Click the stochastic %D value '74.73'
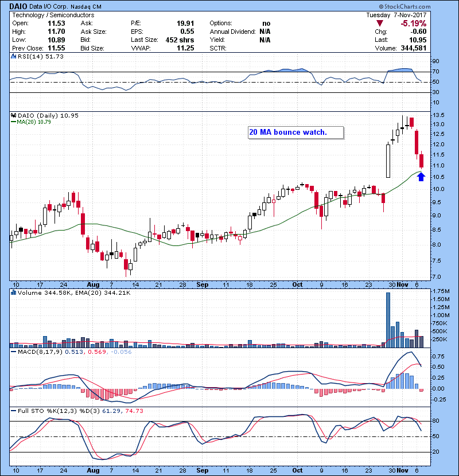Viewport: 459px width, 476px height. pos(134,411)
